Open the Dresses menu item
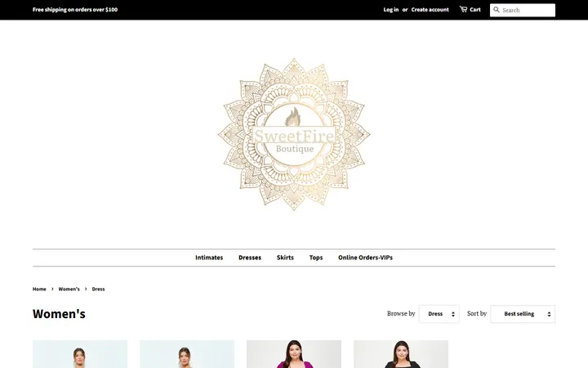588x368 pixels. point(250,258)
